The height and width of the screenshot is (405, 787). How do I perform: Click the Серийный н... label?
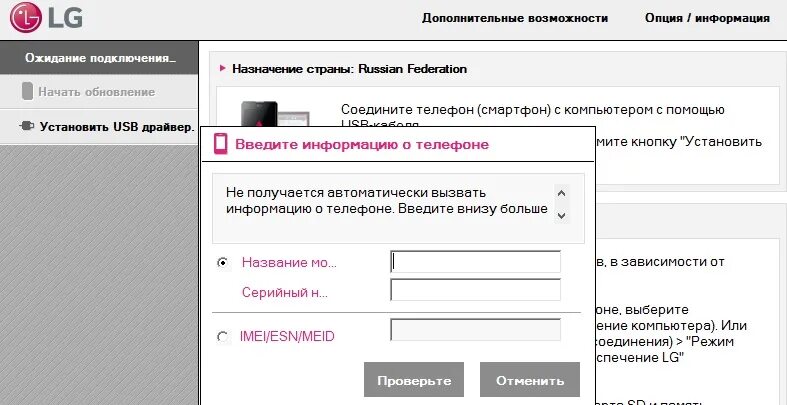(285, 293)
